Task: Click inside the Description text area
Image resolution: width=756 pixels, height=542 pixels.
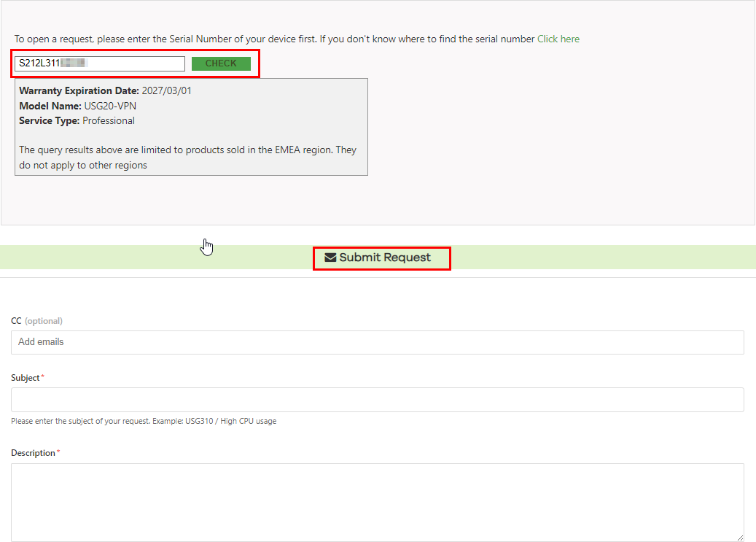Action: tap(377, 502)
